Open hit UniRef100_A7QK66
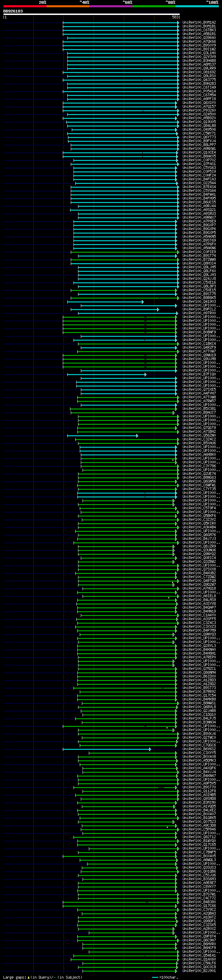The image size is (222, 980). (199, 41)
